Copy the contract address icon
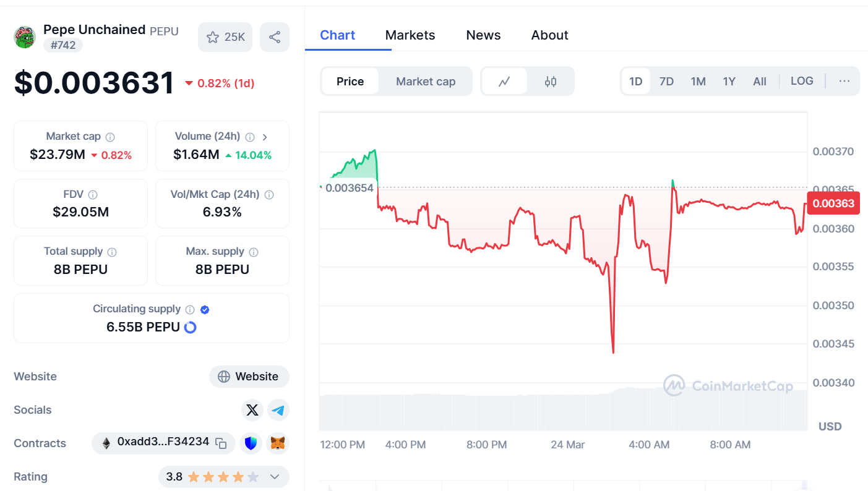 [221, 443]
